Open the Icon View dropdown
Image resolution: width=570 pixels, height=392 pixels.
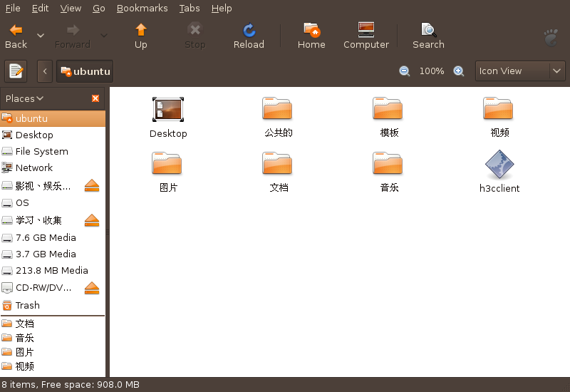520,71
